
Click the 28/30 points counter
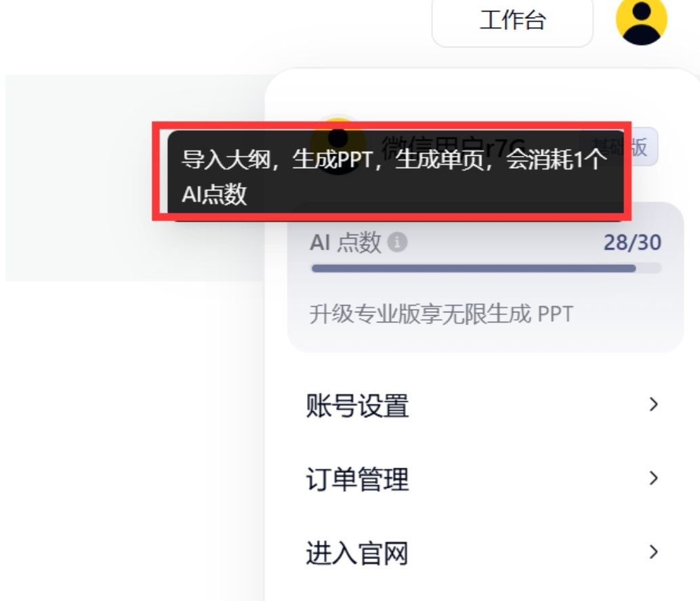(632, 243)
